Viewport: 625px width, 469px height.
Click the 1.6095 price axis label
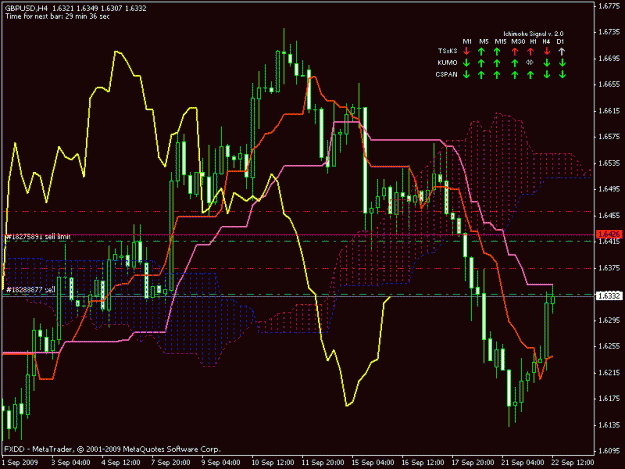[x=609, y=451]
